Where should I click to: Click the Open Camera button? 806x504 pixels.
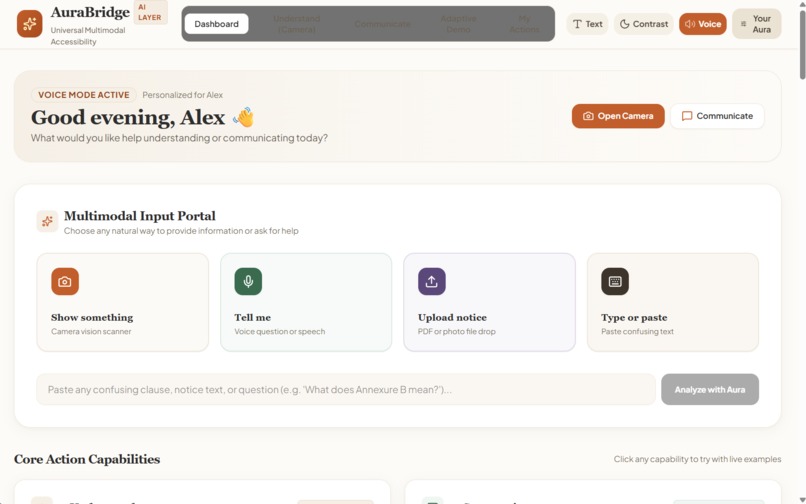(618, 116)
